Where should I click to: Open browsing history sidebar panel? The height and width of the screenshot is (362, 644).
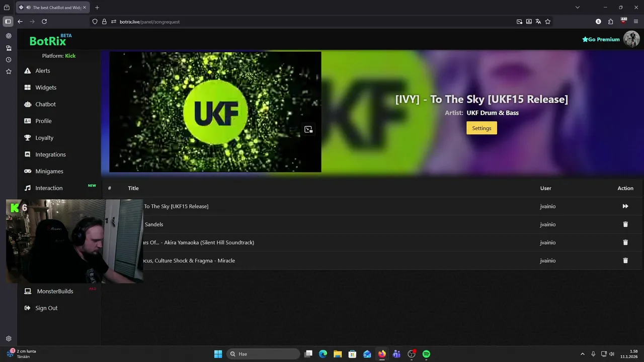pos(9,60)
